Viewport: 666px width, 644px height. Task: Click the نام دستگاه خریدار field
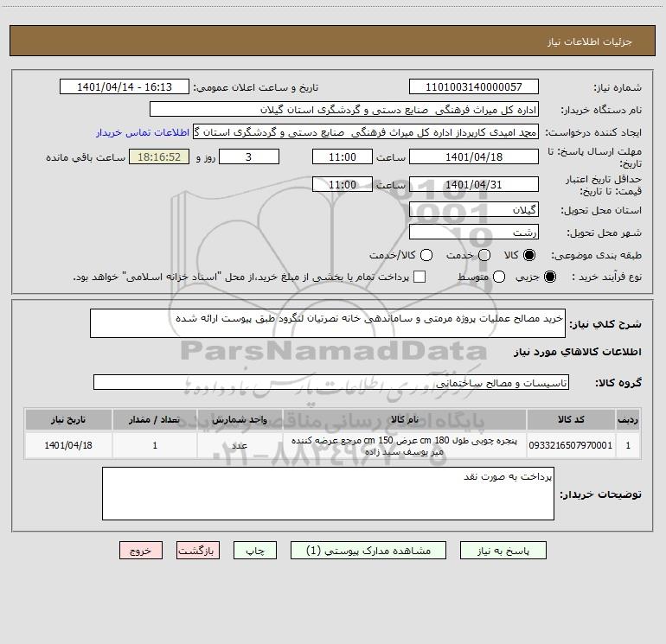click(x=344, y=110)
